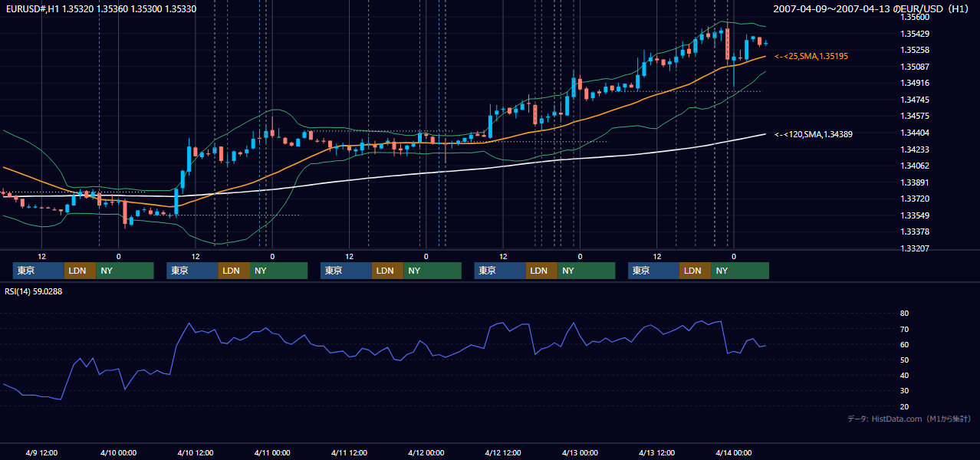
Task: Select the LDN session box for April 11
Action: pyautogui.click(x=387, y=271)
